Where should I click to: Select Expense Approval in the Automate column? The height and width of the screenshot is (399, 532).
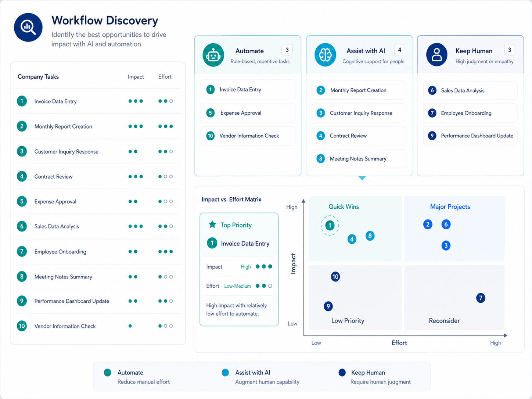point(248,113)
